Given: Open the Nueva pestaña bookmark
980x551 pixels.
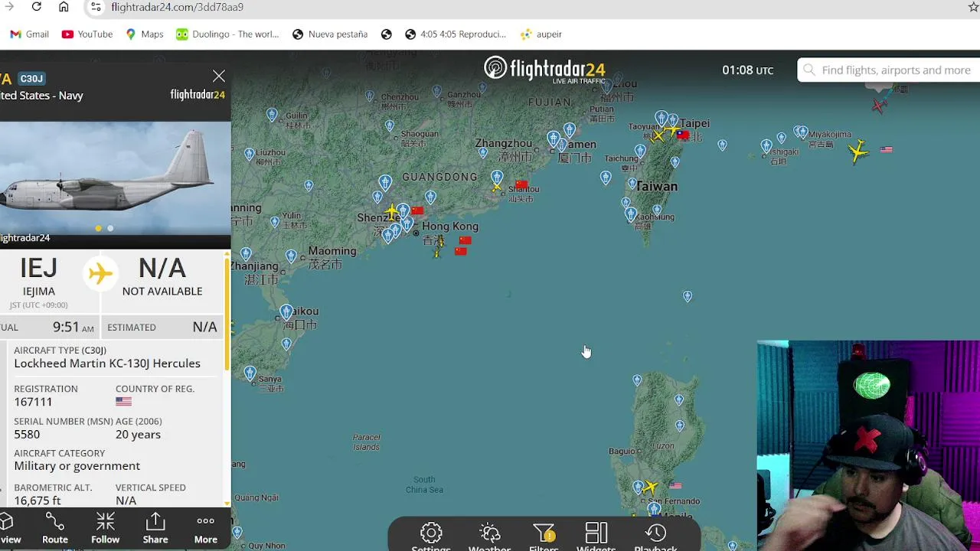Looking at the screenshot, I should (x=330, y=34).
